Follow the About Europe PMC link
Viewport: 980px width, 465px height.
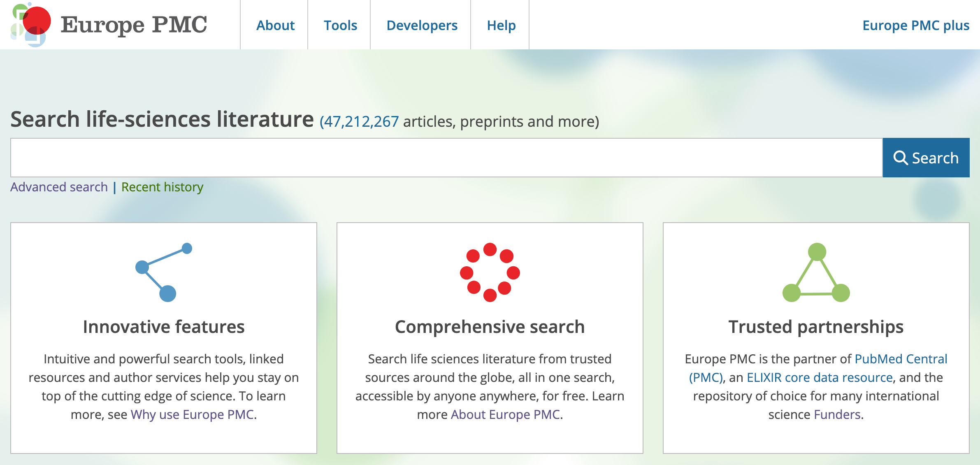pyautogui.click(x=505, y=414)
